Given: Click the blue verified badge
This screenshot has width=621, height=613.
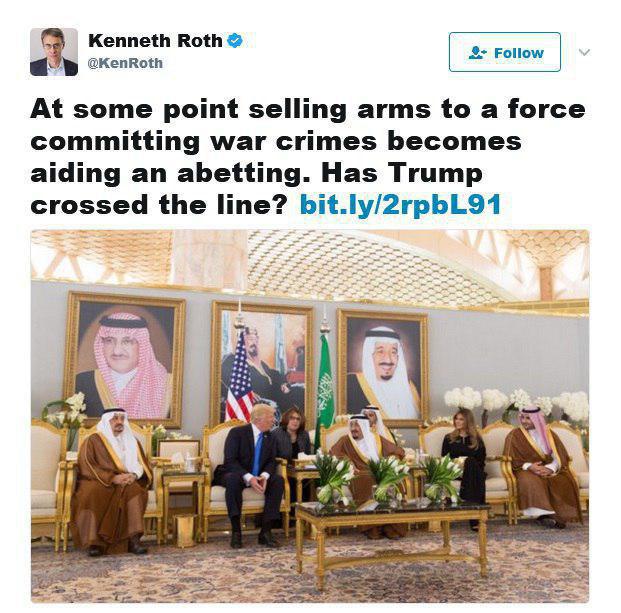Looking at the screenshot, I should coord(234,40).
